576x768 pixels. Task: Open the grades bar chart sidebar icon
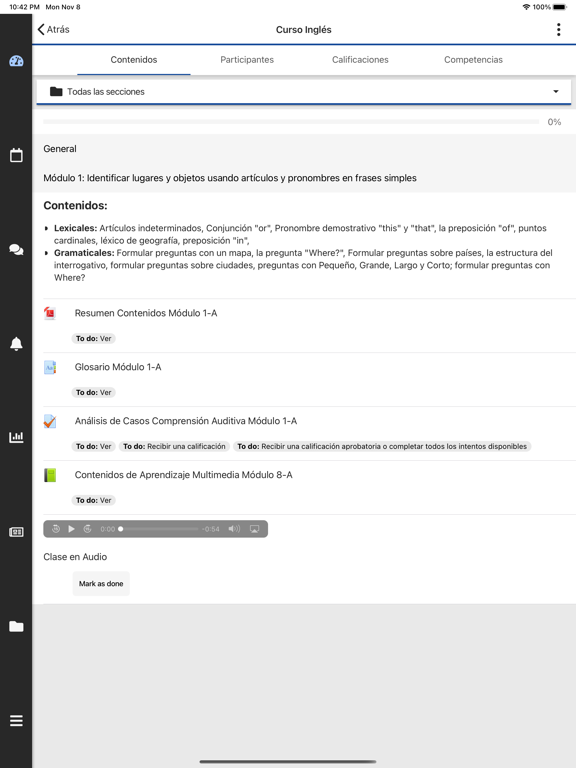16,437
